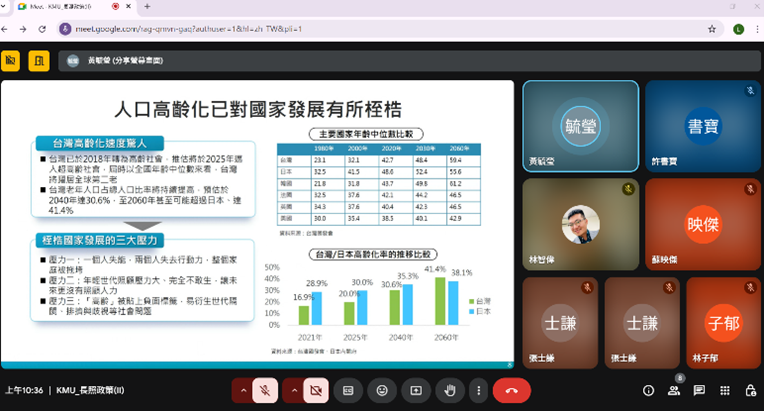This screenshot has width=764, height=411.
Task: Turn on the camera
Action: pos(316,391)
